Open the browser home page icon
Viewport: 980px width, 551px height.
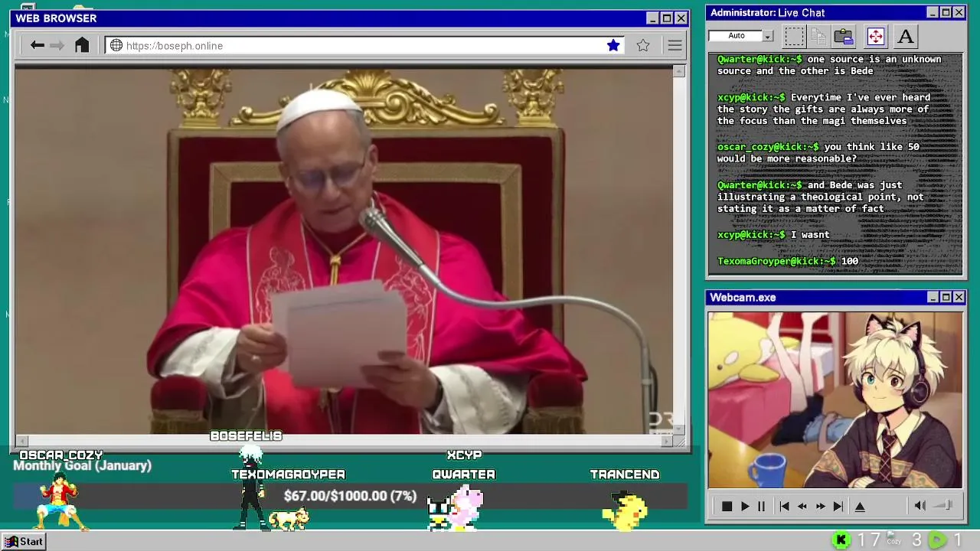[82, 45]
